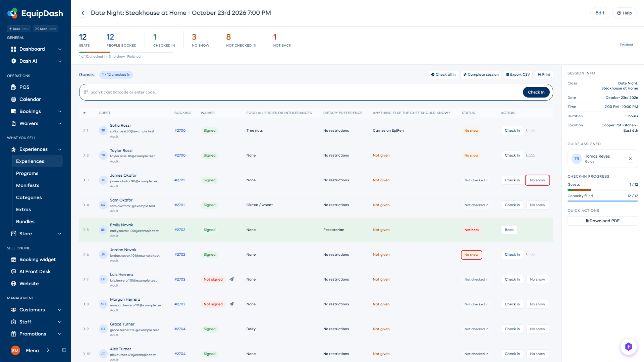Print the guest list

544,75
